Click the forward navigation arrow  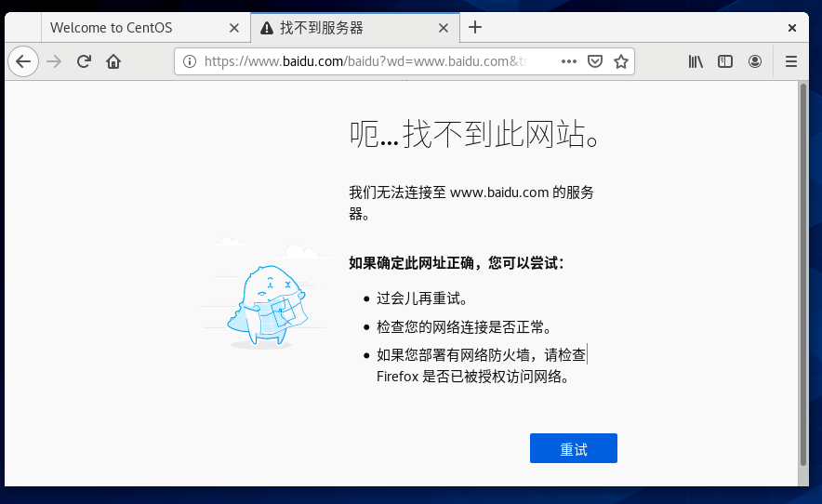(x=54, y=61)
